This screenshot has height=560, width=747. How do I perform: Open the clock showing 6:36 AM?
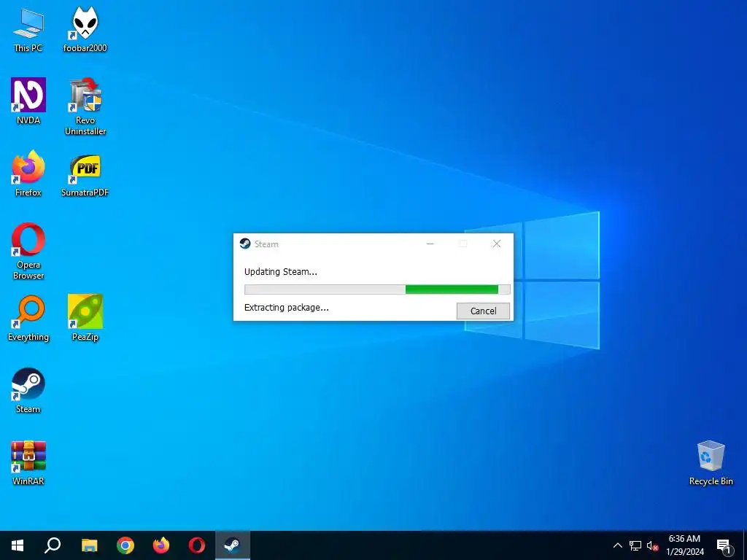tap(684, 545)
